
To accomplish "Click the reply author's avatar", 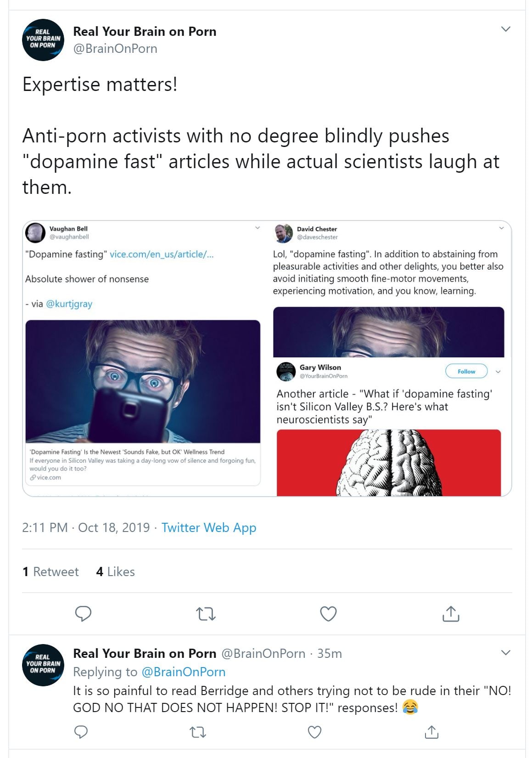I will [43, 665].
